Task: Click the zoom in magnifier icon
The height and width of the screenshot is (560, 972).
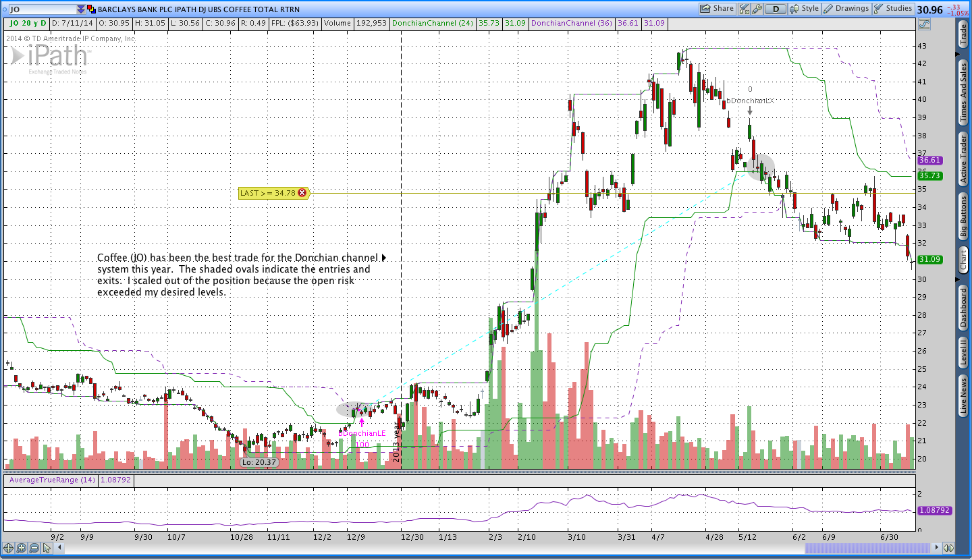Action: (22, 549)
